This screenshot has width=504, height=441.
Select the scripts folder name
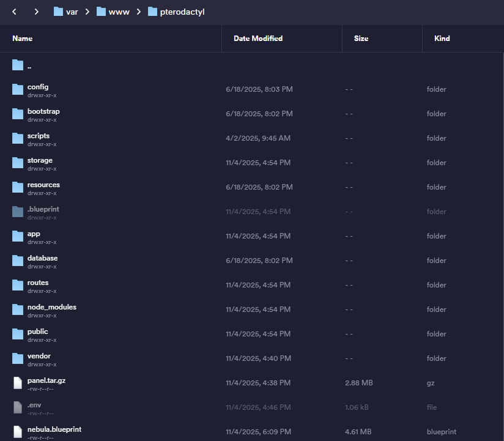tap(39, 136)
